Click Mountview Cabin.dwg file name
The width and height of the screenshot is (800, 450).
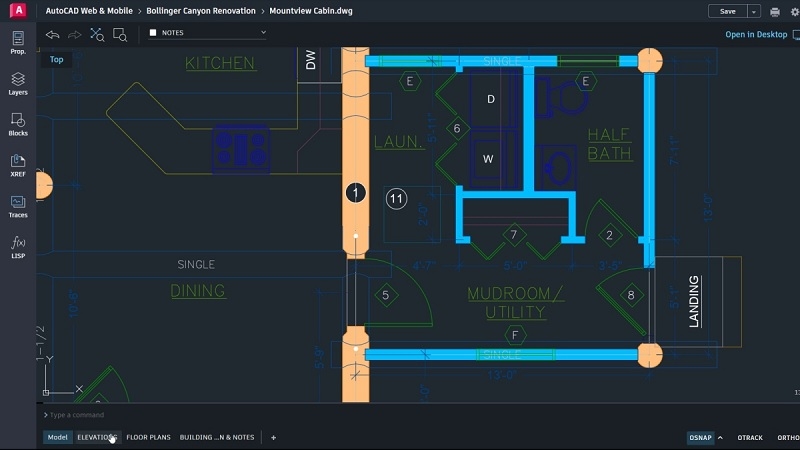(x=311, y=11)
